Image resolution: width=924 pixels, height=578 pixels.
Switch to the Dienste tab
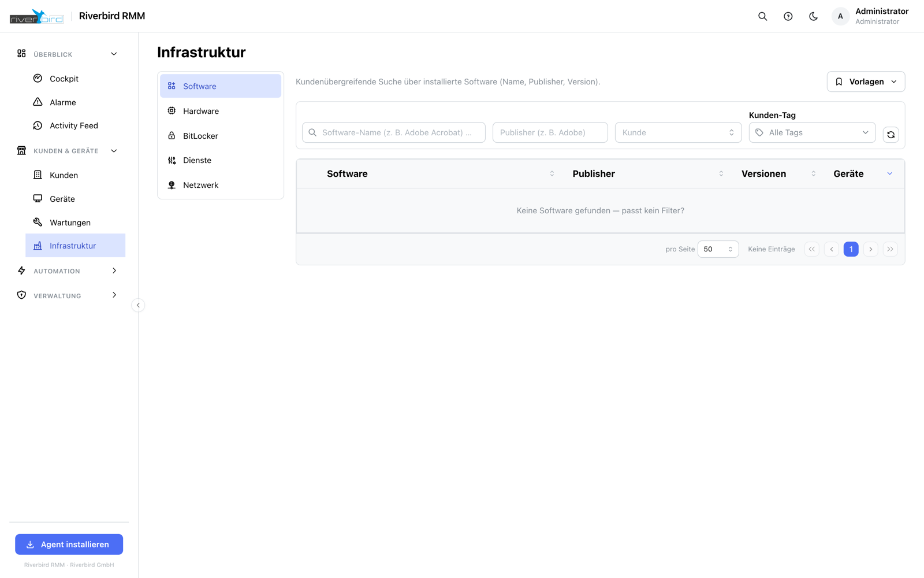coord(221,160)
